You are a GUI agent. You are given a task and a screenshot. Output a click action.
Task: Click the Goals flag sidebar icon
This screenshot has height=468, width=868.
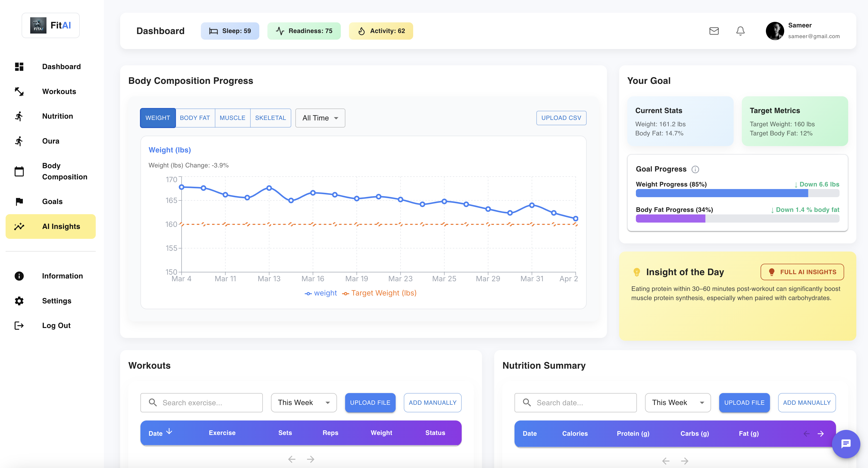click(x=19, y=202)
